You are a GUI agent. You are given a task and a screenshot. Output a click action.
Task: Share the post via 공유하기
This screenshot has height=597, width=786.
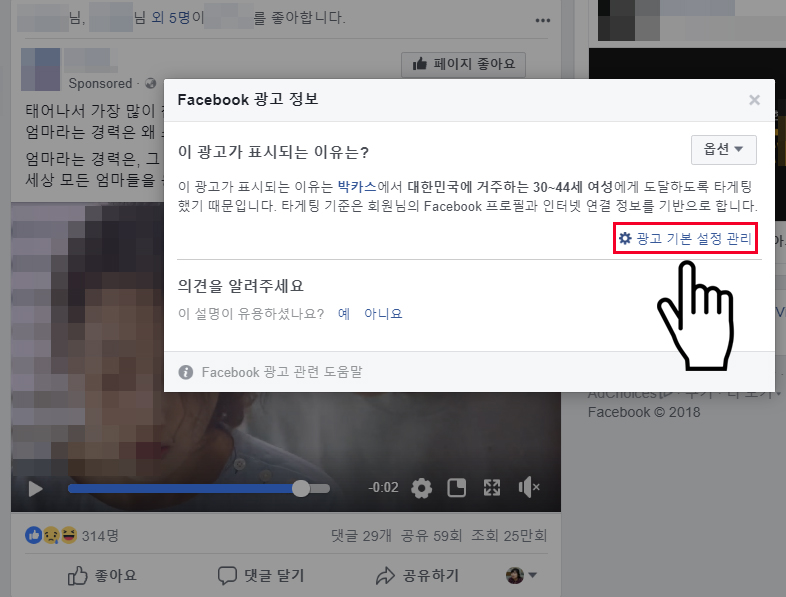[417, 575]
